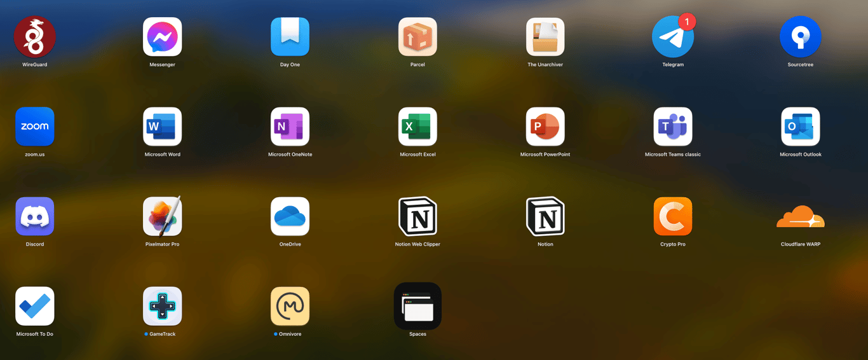
Task: Launch the GameTrack app icon
Action: (x=162, y=306)
